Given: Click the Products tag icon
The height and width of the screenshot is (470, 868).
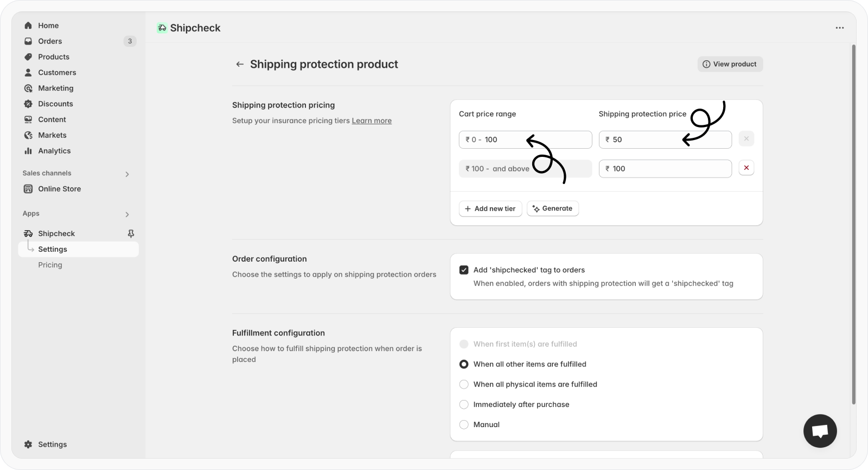Looking at the screenshot, I should tap(28, 57).
